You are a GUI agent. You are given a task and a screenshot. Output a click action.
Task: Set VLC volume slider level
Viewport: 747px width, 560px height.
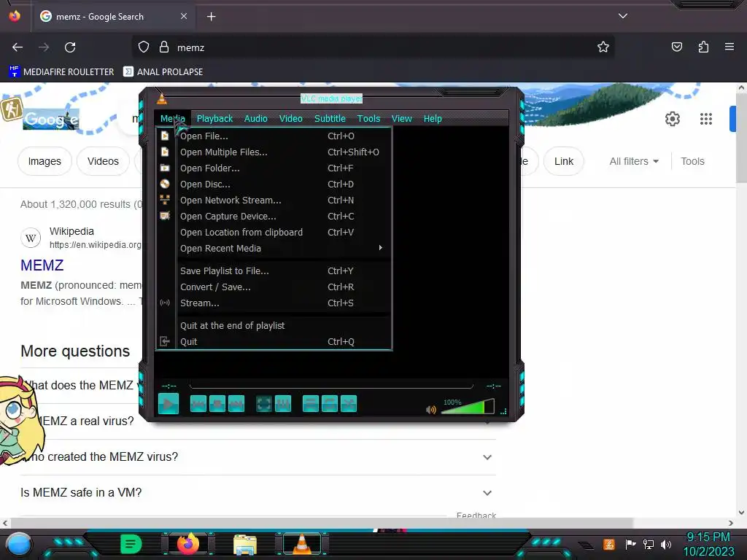468,407
